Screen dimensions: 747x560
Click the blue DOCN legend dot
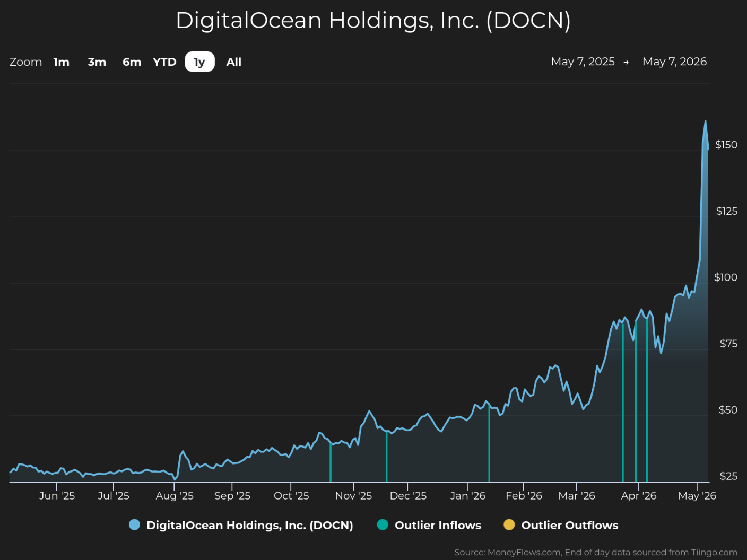(135, 525)
